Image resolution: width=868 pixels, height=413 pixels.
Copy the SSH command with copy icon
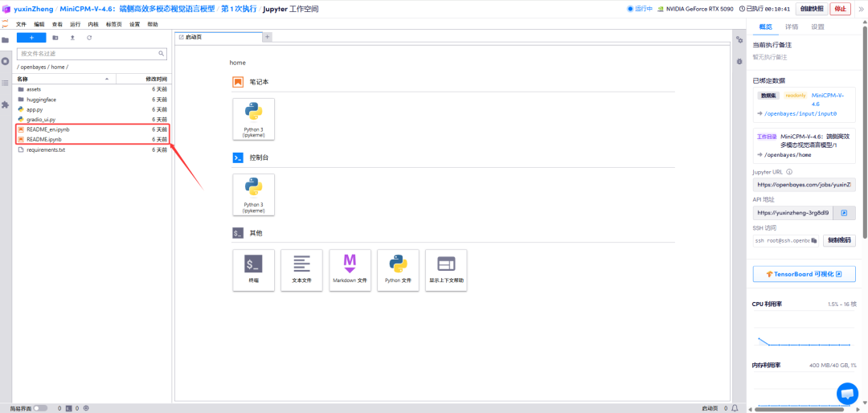(x=813, y=241)
